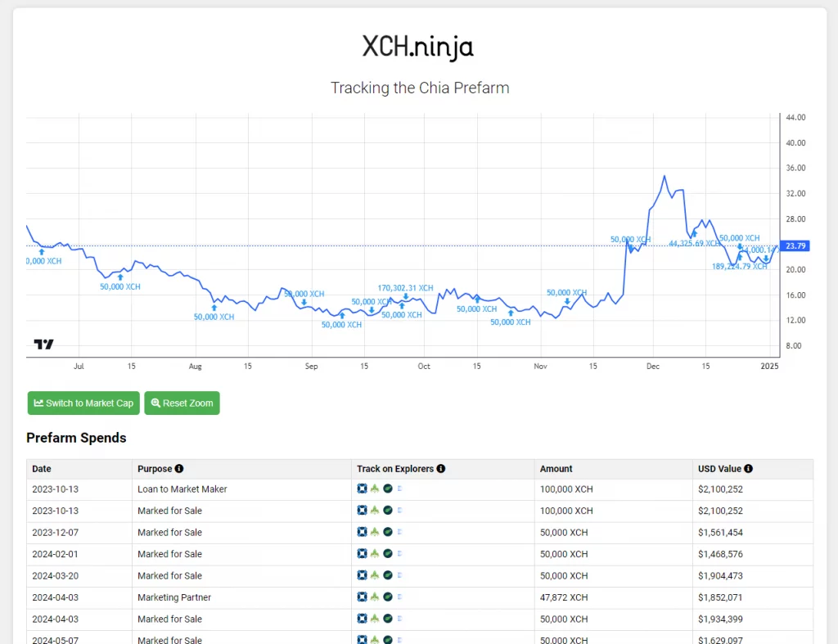This screenshot has height=644, width=838.
Task: Open dark green leaf explorer icon in 2024-03-20 row
Action: point(388,575)
